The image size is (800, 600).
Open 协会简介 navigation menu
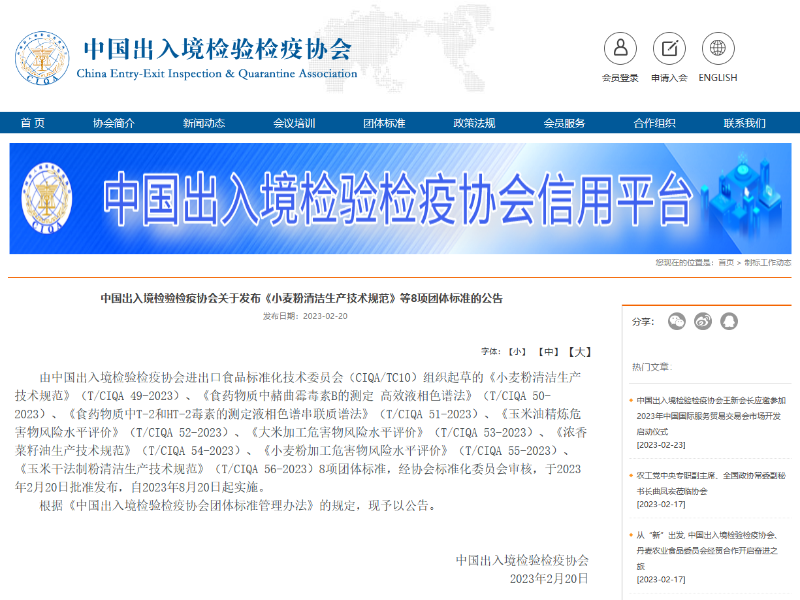click(114, 123)
